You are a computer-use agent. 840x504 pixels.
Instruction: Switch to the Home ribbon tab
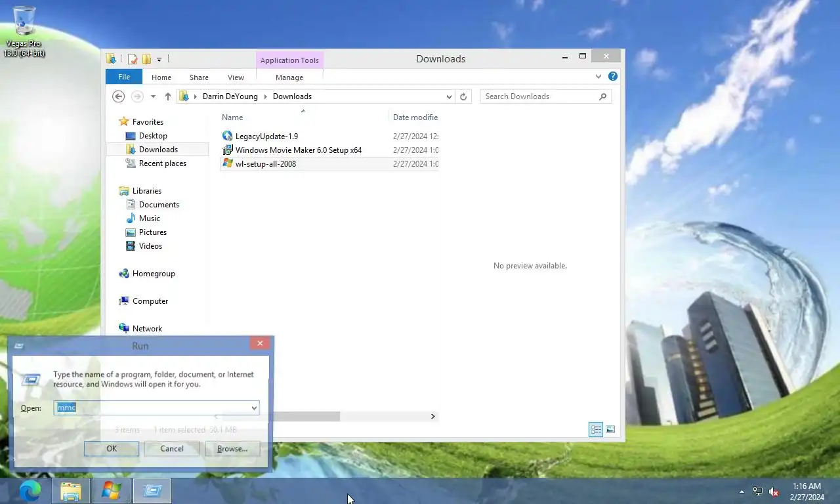point(161,77)
